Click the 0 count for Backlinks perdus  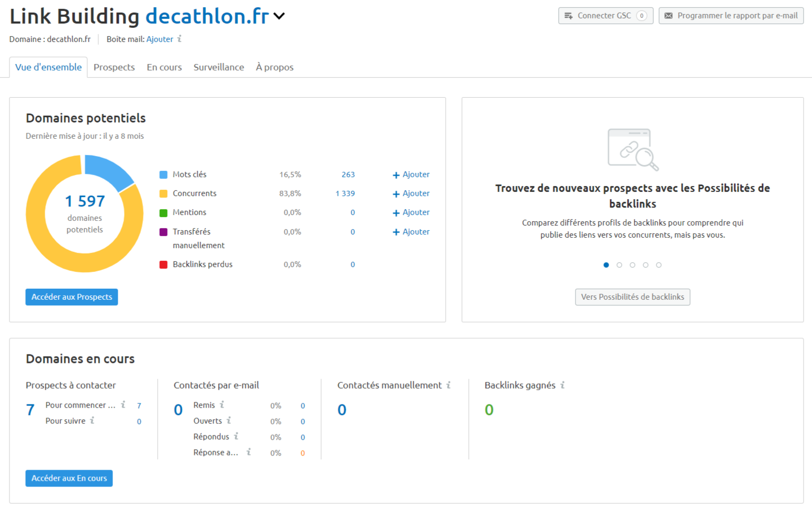pyautogui.click(x=353, y=265)
